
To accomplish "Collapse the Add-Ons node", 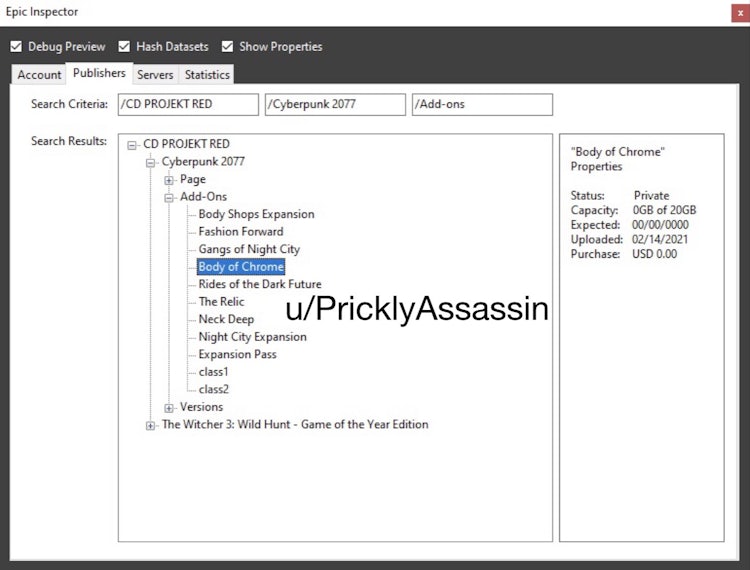I will [x=169, y=197].
